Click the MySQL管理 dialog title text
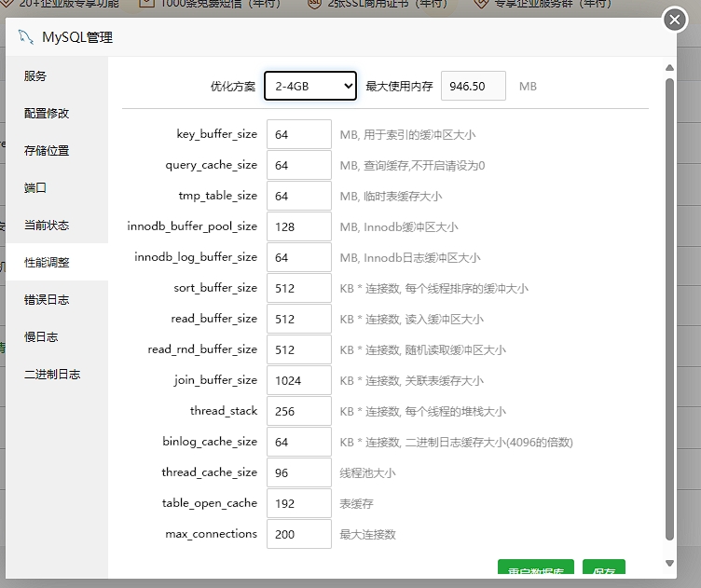 tap(77, 37)
